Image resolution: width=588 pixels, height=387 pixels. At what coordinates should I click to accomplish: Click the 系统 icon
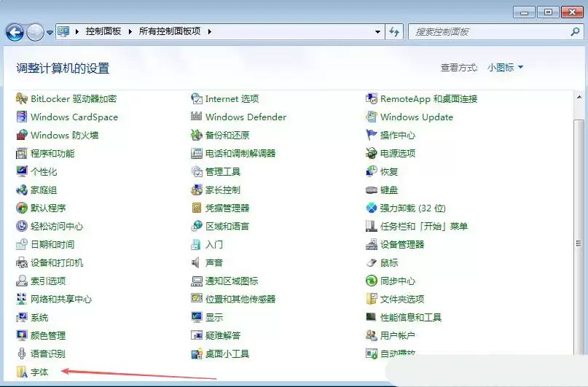(x=22, y=317)
